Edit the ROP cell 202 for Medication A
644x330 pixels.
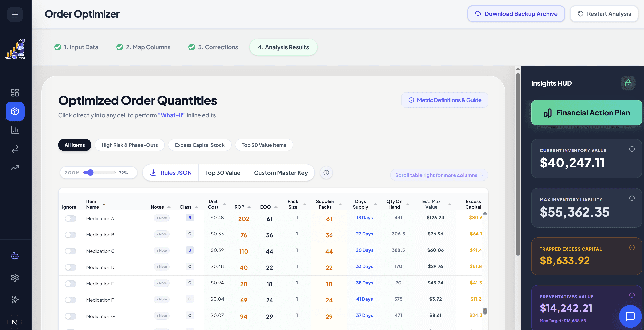(243, 219)
